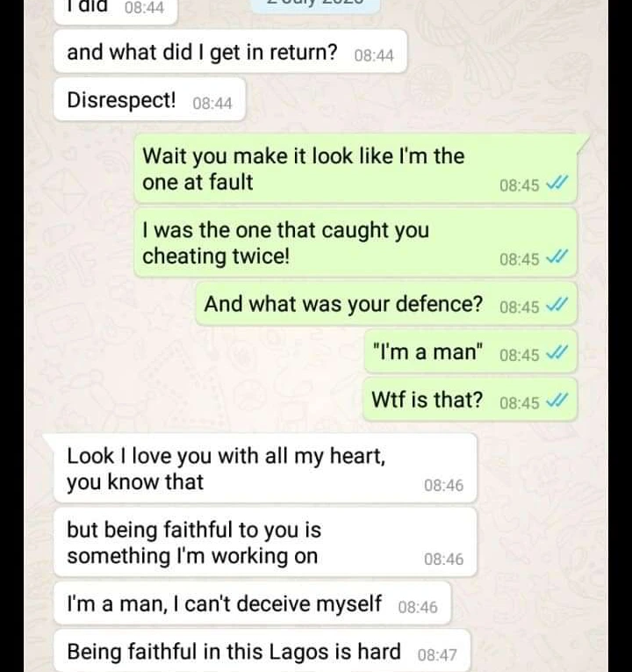Tap the "Wait you make it look like" bubble
The width and height of the screenshot is (632, 672).
coord(355,169)
